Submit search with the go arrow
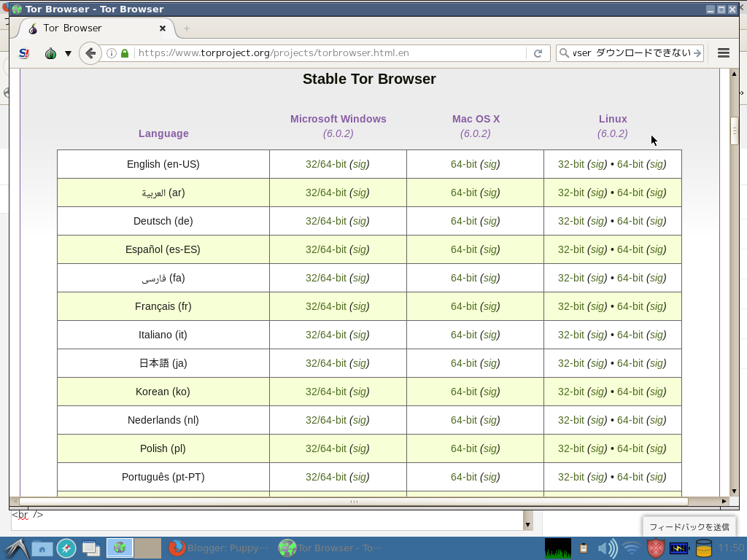 (697, 52)
